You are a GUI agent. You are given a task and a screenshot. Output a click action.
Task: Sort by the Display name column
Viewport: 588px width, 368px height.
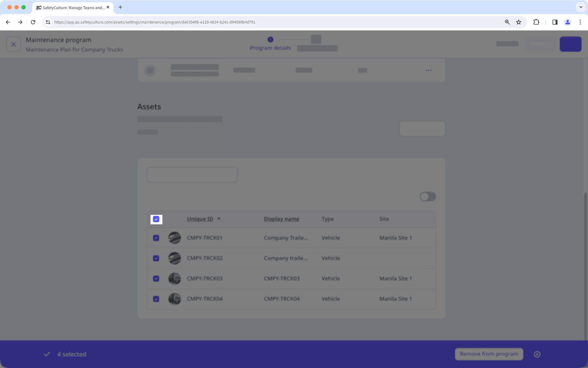[281, 219]
